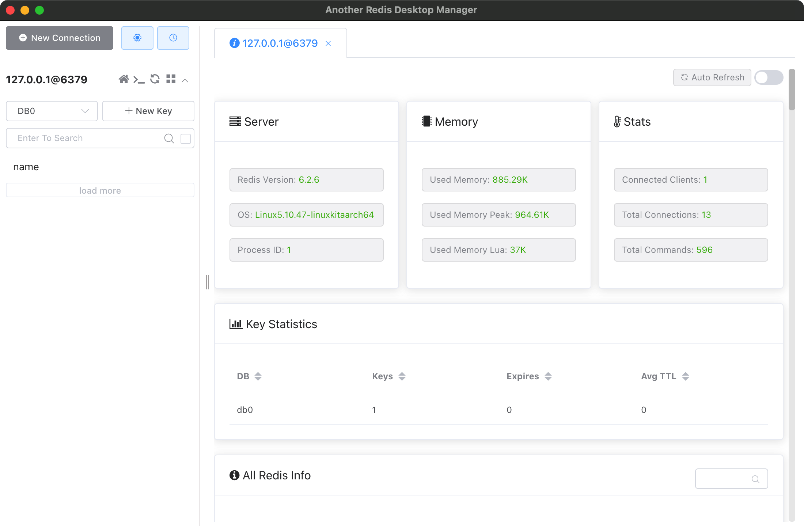The image size is (804, 532).
Task: Sort Key Statistics by Expires column
Action: 548,376
